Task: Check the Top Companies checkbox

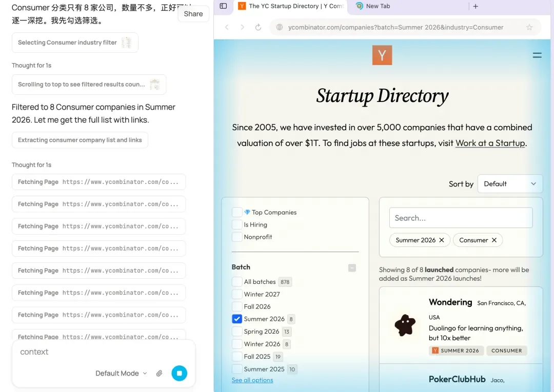Action: click(236, 212)
